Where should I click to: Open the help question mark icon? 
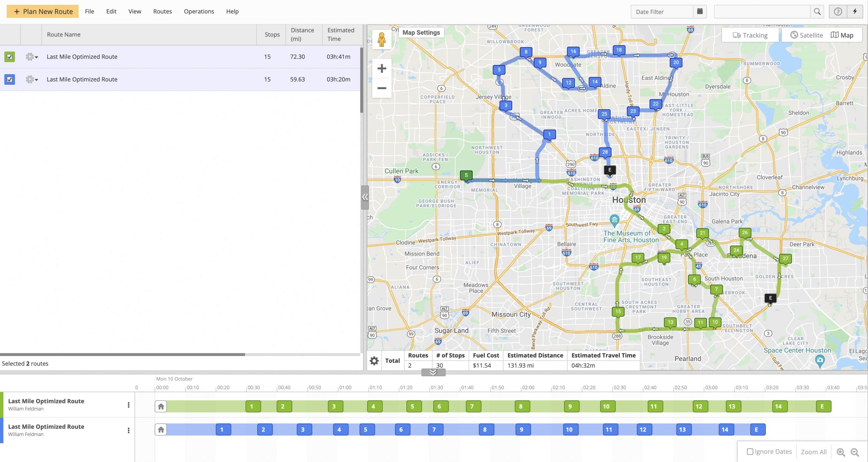pyautogui.click(x=838, y=12)
